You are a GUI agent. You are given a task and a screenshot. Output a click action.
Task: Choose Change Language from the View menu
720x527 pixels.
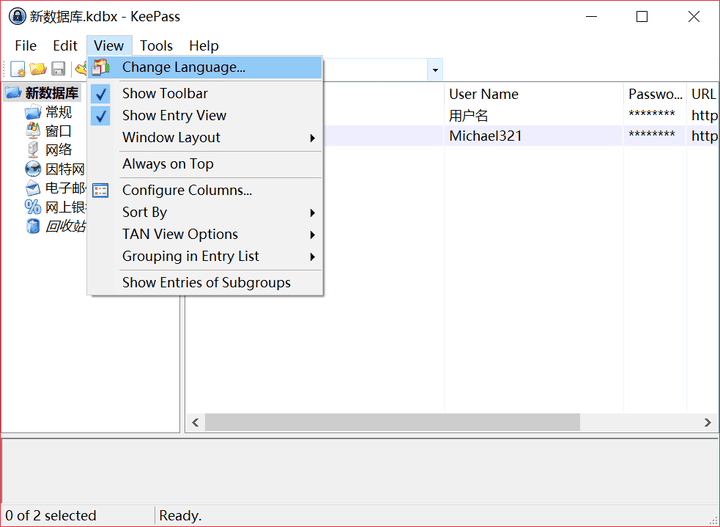tap(184, 67)
